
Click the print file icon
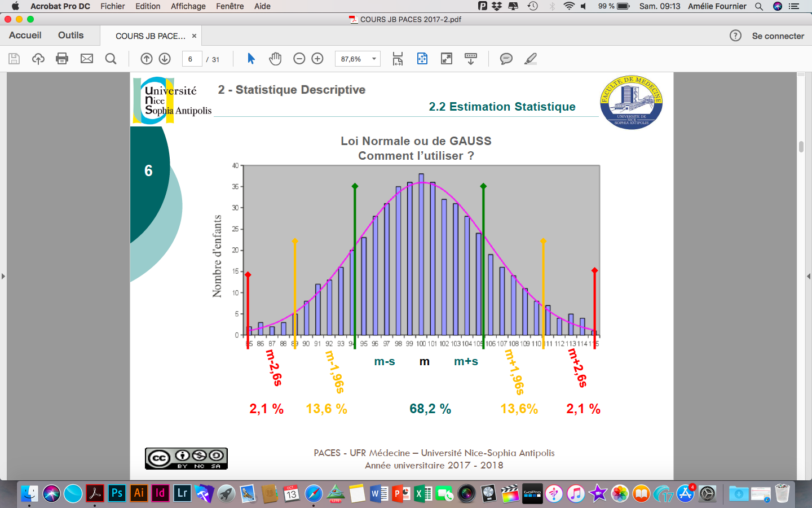point(62,59)
